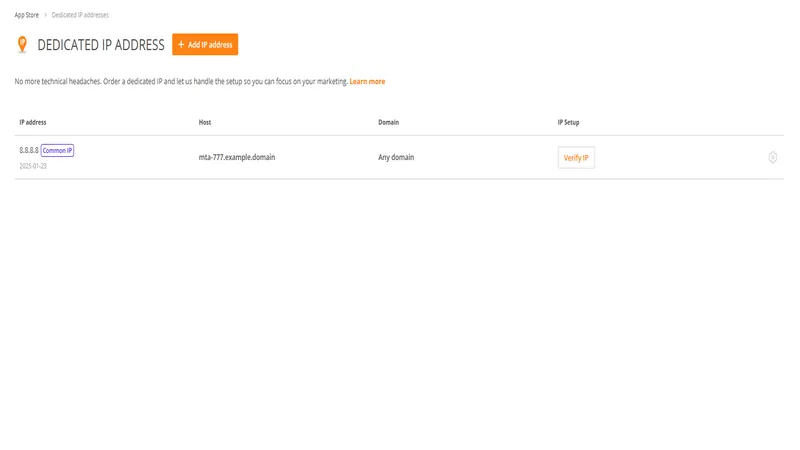Image resolution: width=800 pixels, height=450 pixels.
Task: Open the Learn more link
Action: click(x=367, y=81)
